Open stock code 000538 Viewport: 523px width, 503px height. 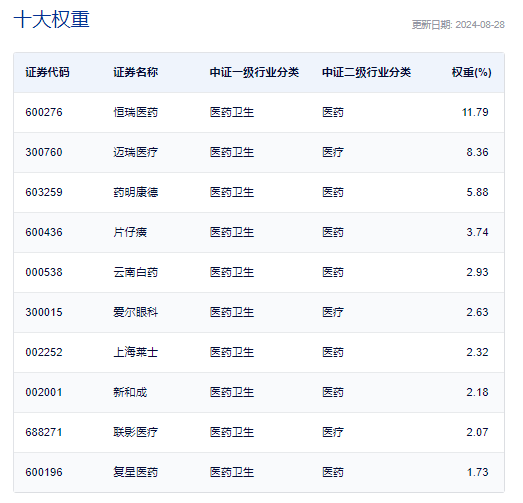pos(44,272)
